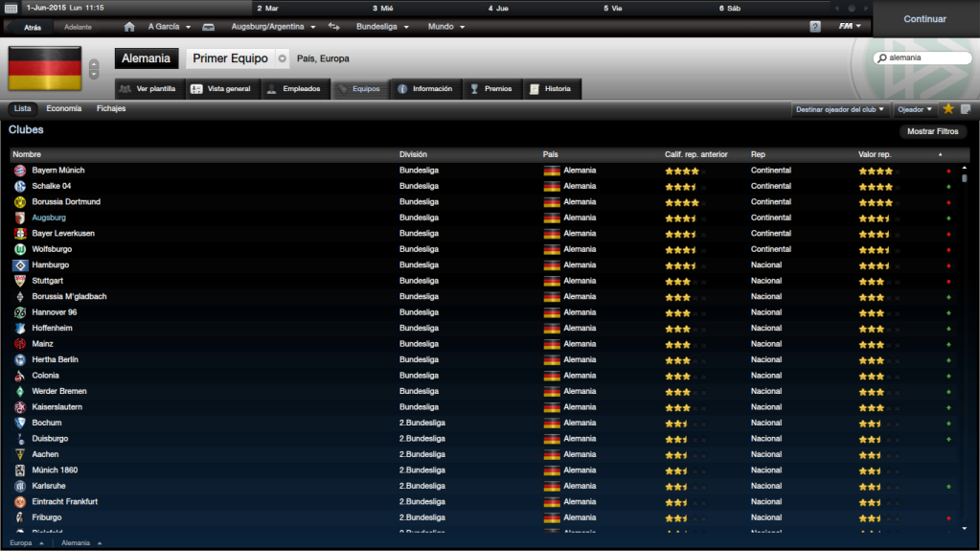Open the Premios tab
Viewport: 980px width, 551px height.
pyautogui.click(x=491, y=89)
